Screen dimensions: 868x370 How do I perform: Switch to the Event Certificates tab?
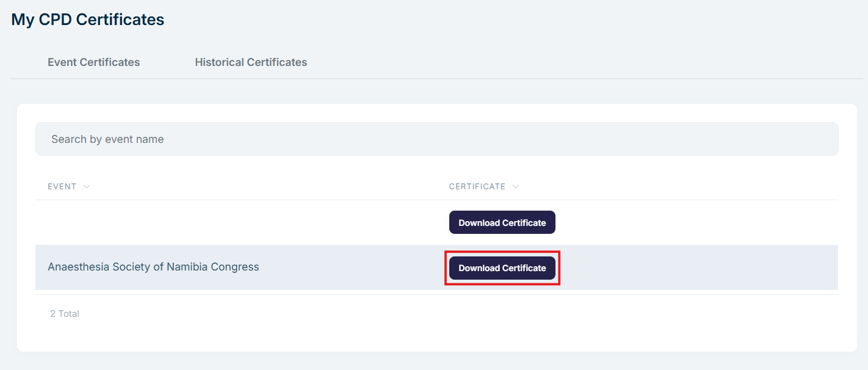coord(94,62)
